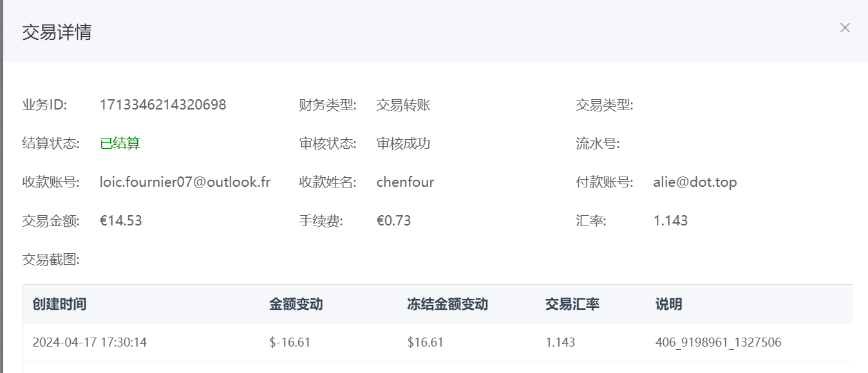The height and width of the screenshot is (373, 868).
Task: Click the 2024-04-17 17:30:14 timestamp cell
Action: [90, 342]
